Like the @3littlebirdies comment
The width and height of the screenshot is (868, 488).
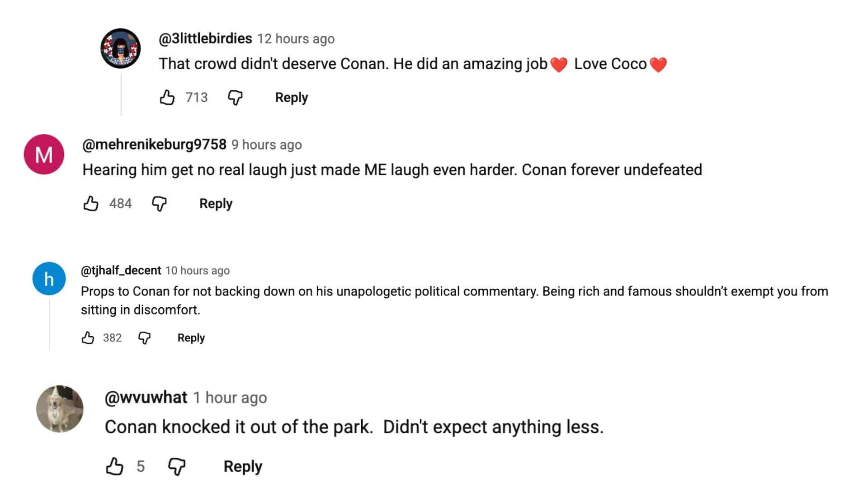(167, 97)
